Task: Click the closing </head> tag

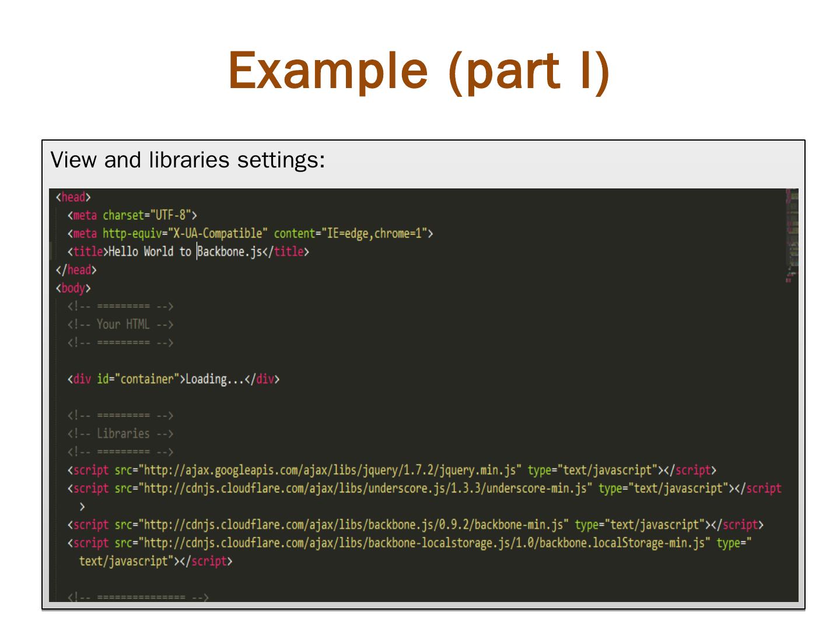Action: point(76,269)
